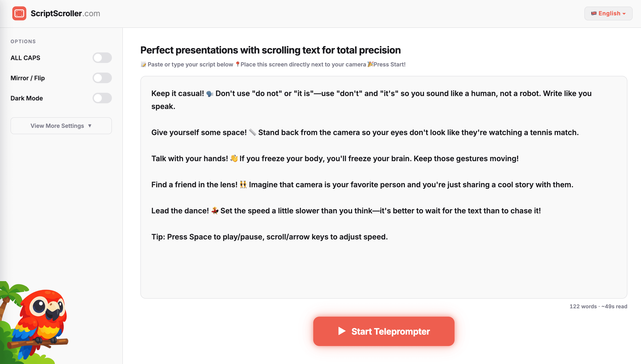Image resolution: width=641 pixels, height=364 pixels.
Task: Open the English language dropdown
Action: [608, 14]
